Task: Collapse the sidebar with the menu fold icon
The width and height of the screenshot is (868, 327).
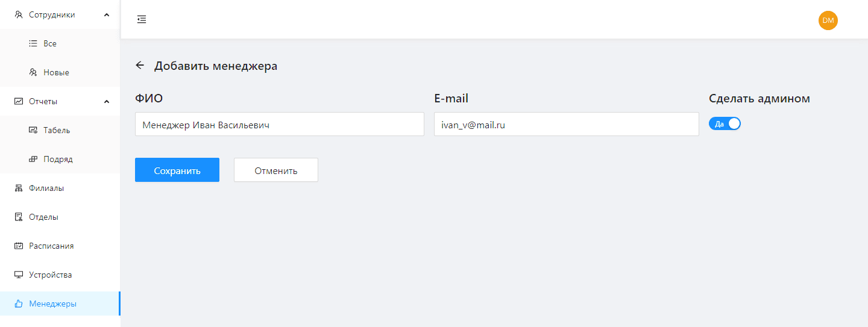Action: click(x=142, y=19)
